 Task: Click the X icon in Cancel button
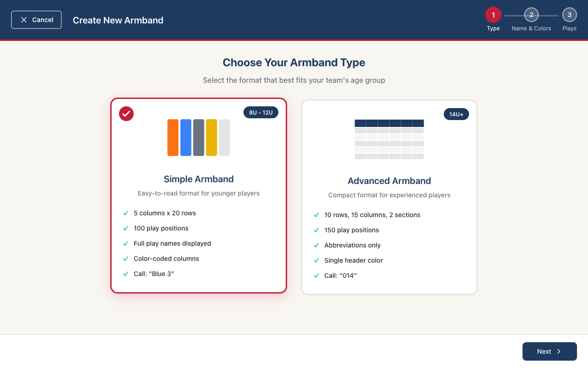click(x=24, y=20)
